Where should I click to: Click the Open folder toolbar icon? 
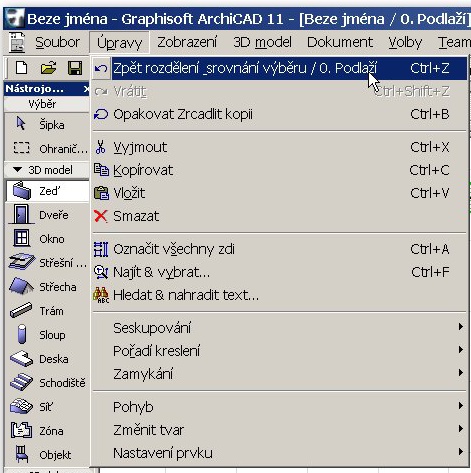[x=48, y=68]
